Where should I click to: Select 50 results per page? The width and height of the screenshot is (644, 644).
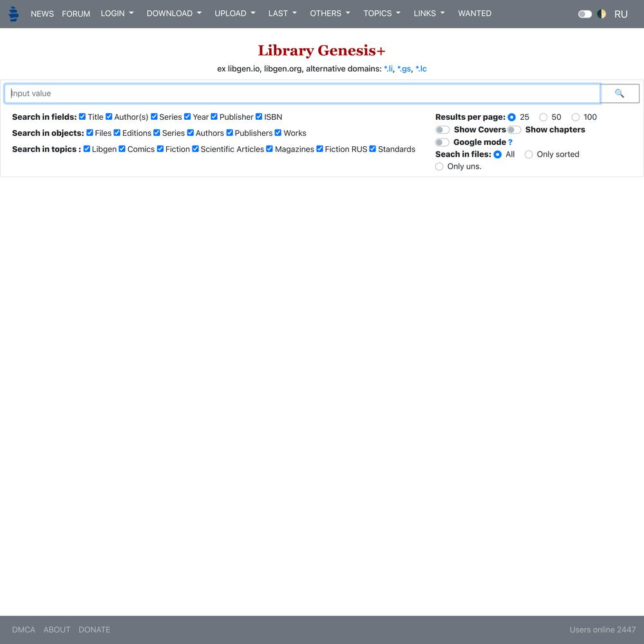tap(544, 117)
